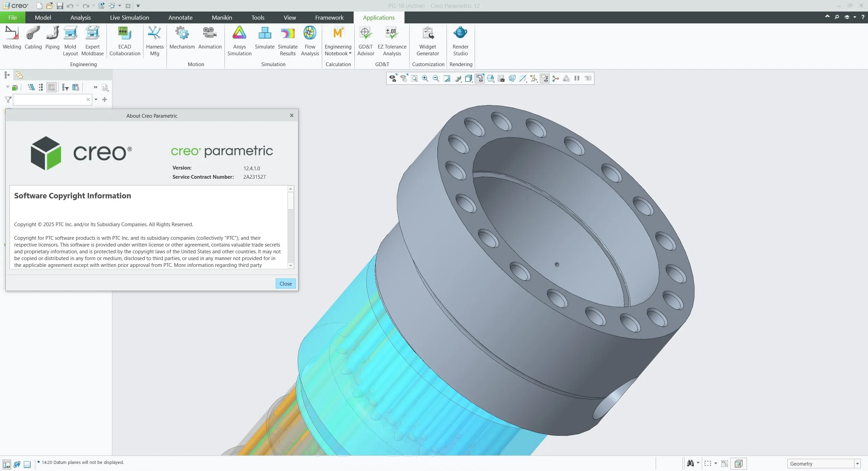
Task: Collapse the ribbon with the up arrow
Action: (827, 16)
